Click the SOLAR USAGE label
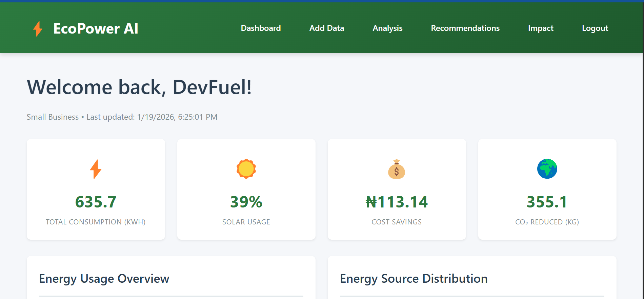This screenshot has width=644, height=299. click(246, 222)
